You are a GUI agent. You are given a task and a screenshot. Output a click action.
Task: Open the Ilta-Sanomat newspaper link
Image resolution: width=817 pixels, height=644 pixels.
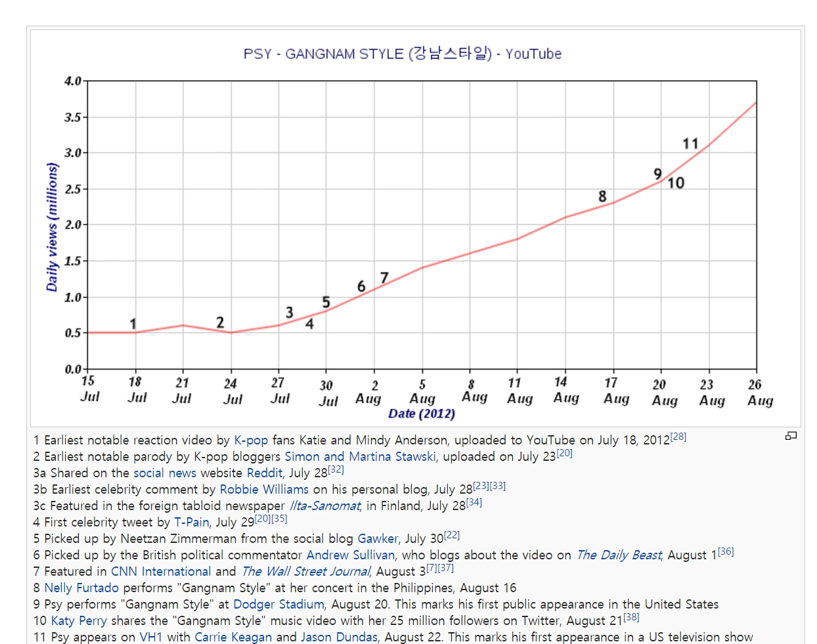coord(325,505)
